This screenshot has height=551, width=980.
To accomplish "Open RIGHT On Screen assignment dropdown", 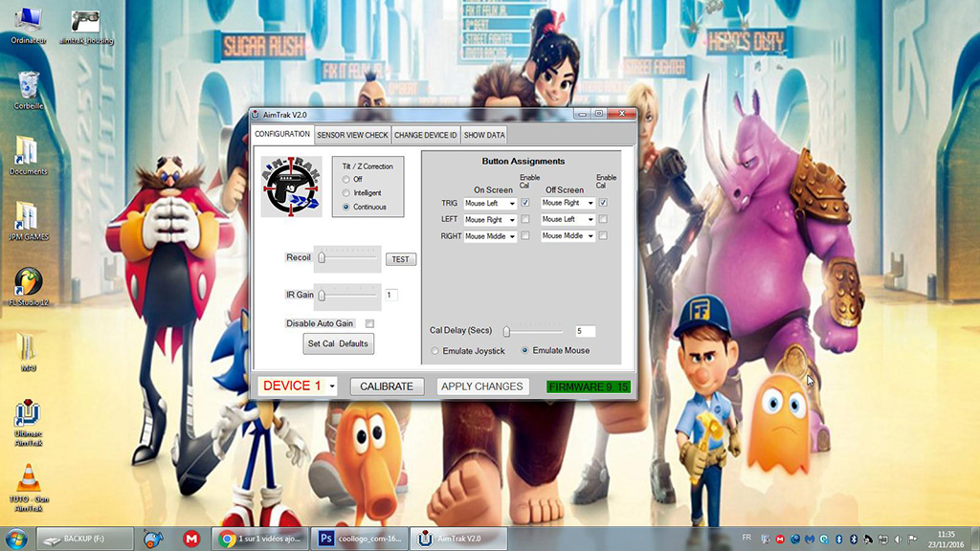I will pyautogui.click(x=490, y=236).
